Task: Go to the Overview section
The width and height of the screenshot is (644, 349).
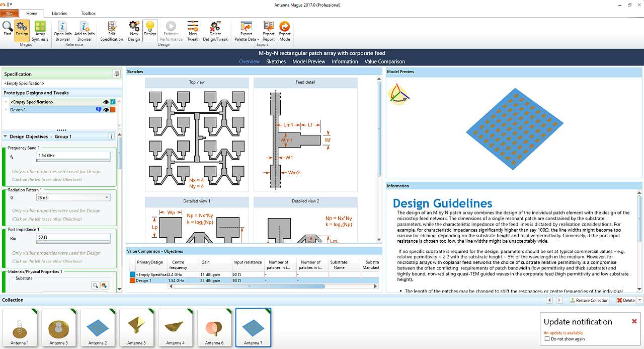Action: pyautogui.click(x=249, y=61)
